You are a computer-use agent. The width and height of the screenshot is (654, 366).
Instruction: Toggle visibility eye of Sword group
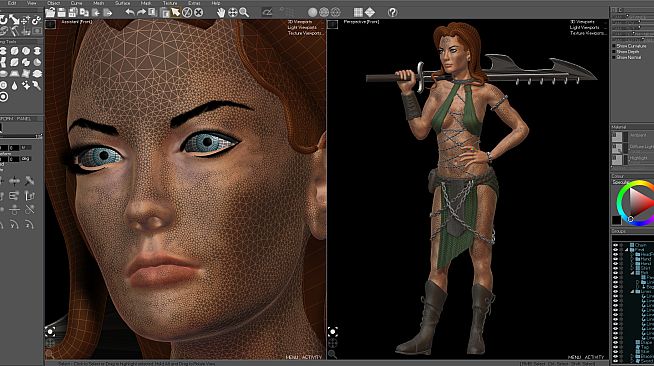(x=616, y=361)
